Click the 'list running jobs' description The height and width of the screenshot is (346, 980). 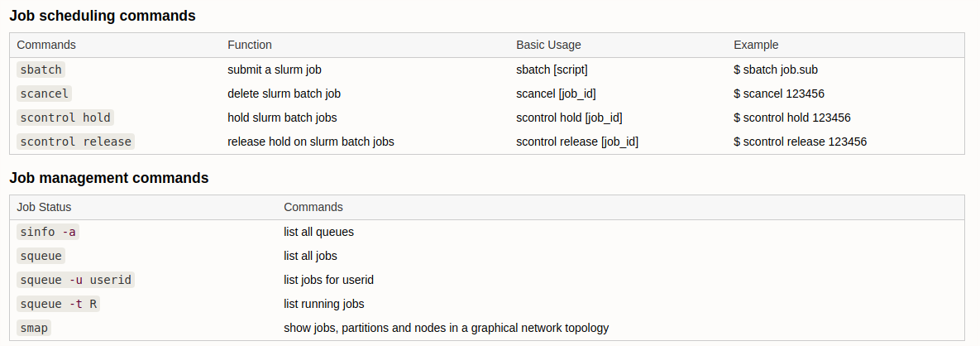pos(323,304)
